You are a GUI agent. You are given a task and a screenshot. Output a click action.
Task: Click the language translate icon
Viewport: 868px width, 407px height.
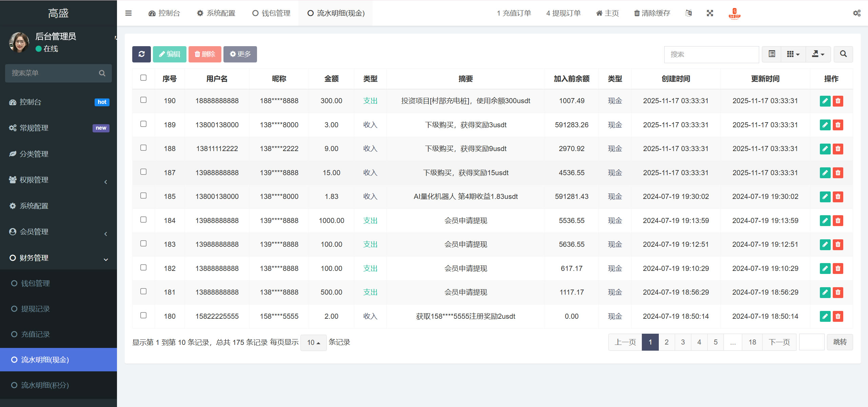[688, 13]
